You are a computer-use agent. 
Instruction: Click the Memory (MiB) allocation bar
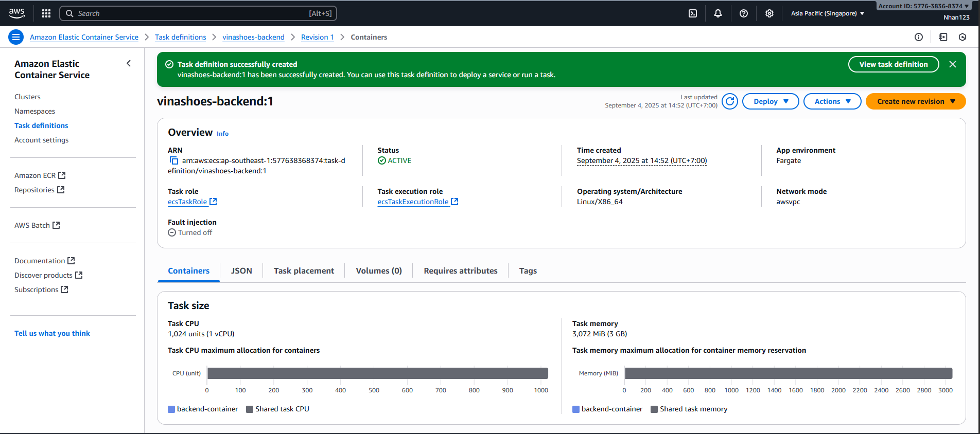pos(789,373)
